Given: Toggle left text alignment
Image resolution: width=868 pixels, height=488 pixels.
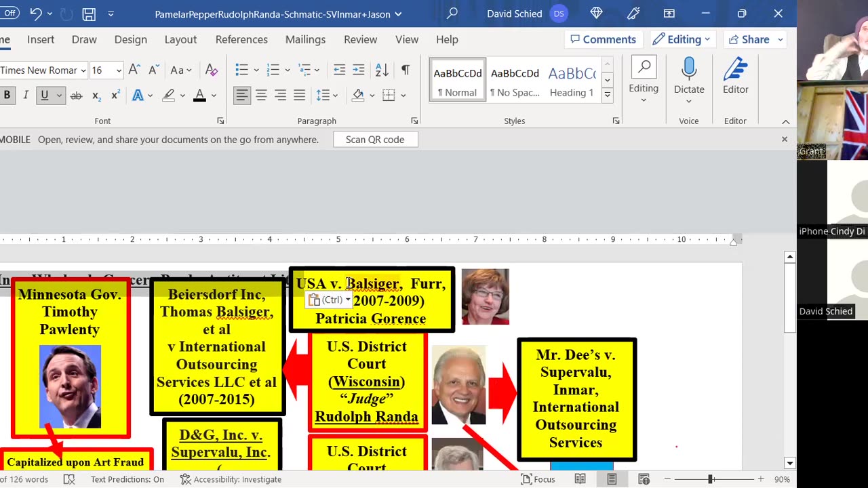Looking at the screenshot, I should tap(242, 96).
